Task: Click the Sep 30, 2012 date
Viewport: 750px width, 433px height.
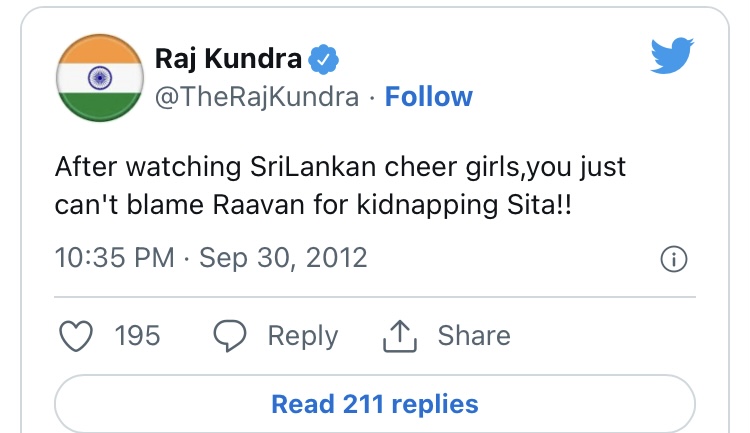Action: click(x=283, y=258)
